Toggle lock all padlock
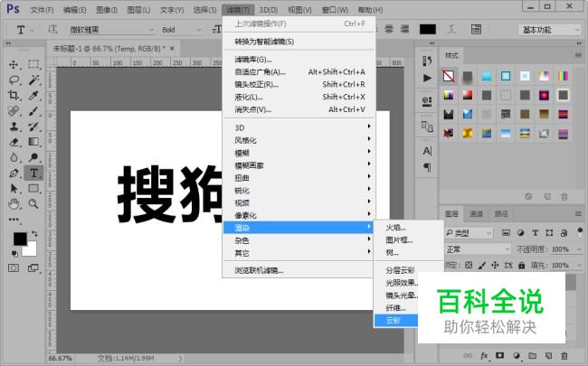This screenshot has width=588, height=366. tap(522, 265)
